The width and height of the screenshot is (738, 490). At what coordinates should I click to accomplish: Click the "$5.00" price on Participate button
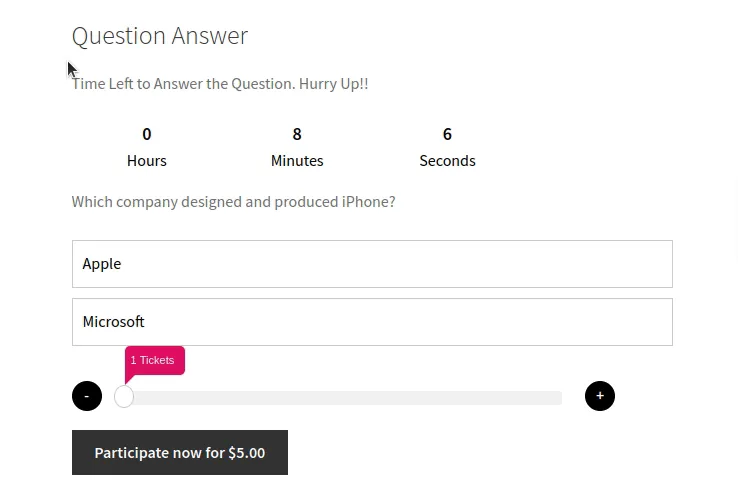(247, 453)
